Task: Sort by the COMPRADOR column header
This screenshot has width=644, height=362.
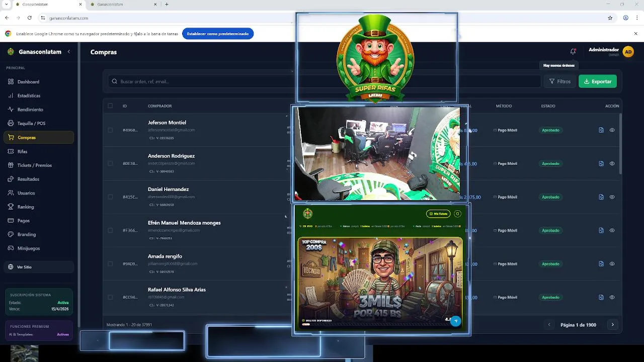Action: coord(159,106)
